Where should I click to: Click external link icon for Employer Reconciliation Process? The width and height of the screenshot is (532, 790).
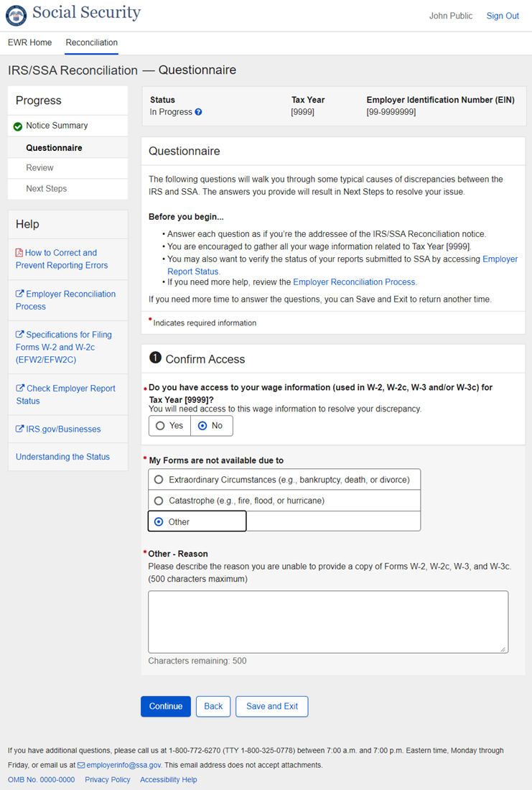point(19,294)
